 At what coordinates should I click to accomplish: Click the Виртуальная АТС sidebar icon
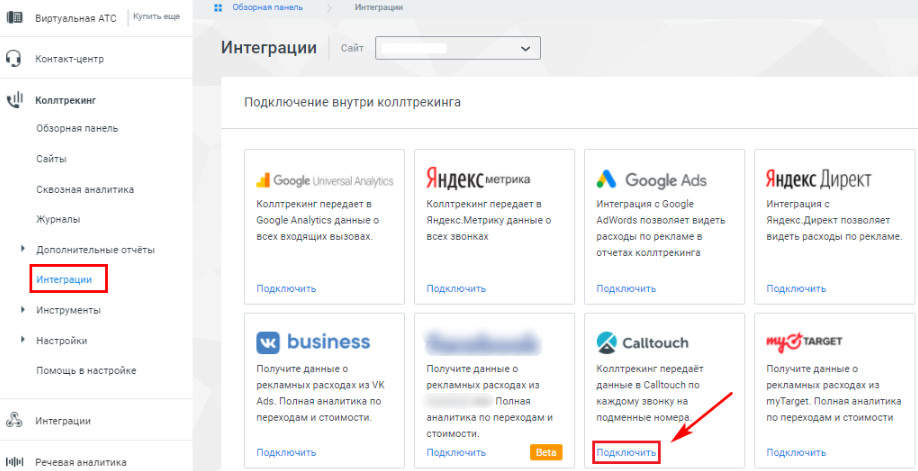pyautogui.click(x=14, y=18)
